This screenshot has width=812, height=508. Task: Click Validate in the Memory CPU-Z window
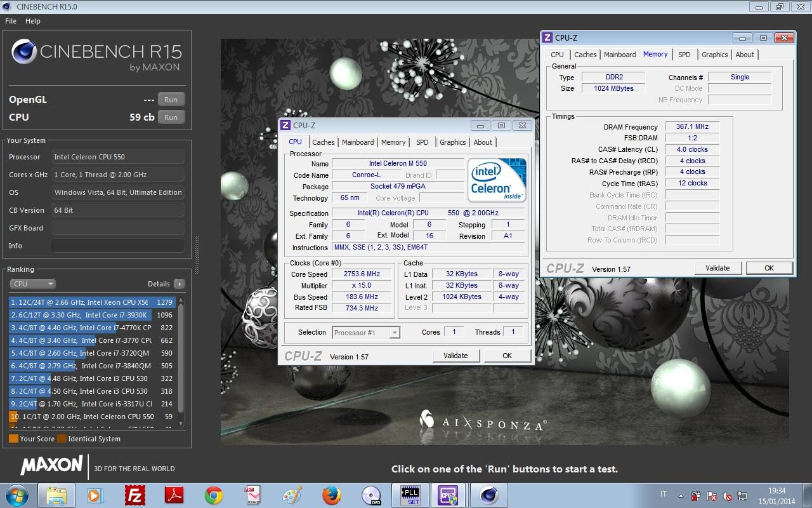[x=717, y=268]
